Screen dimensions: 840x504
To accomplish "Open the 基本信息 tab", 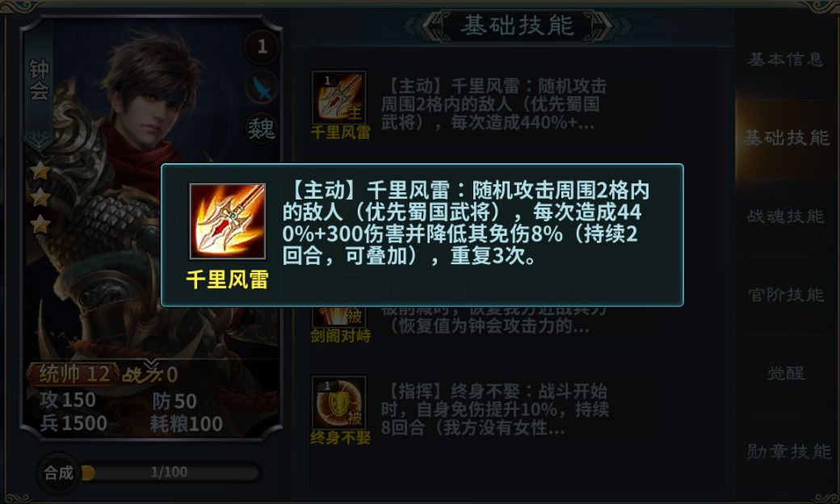I will click(785, 59).
